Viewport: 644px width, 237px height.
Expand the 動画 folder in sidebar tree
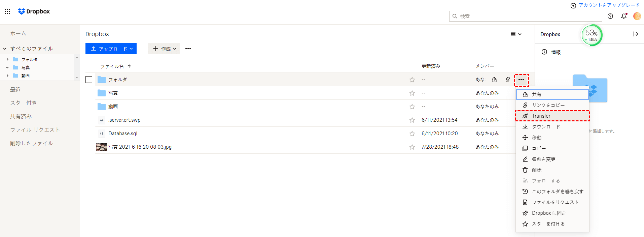[7, 76]
